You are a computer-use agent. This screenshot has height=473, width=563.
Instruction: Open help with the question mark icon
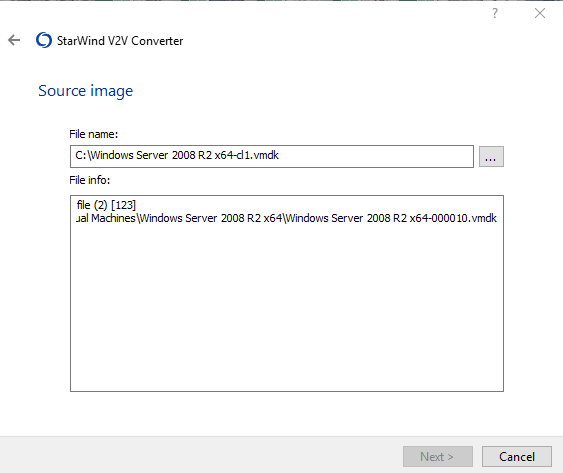click(495, 13)
